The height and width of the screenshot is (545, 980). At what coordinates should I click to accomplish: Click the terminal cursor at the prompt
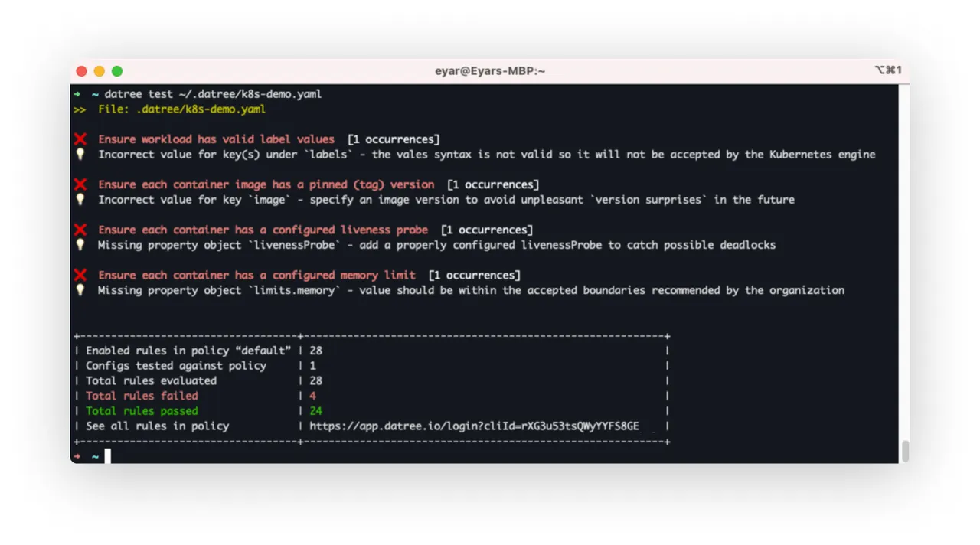[x=108, y=456]
